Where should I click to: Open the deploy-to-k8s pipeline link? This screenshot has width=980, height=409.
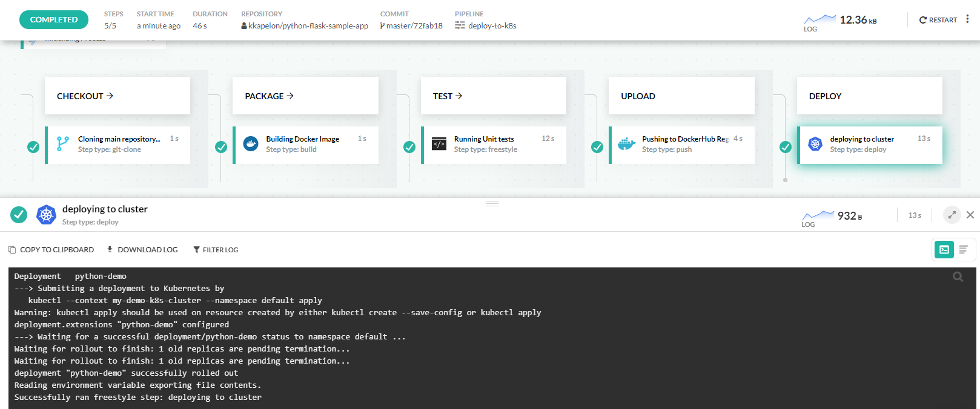(x=491, y=26)
